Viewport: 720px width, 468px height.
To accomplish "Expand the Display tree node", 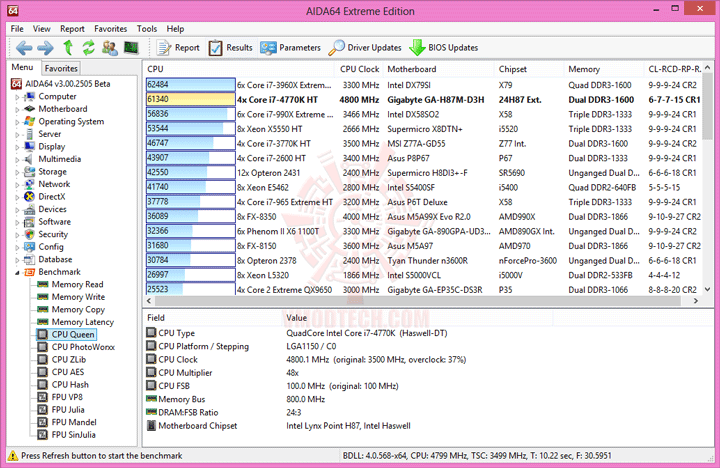I will 17,147.
